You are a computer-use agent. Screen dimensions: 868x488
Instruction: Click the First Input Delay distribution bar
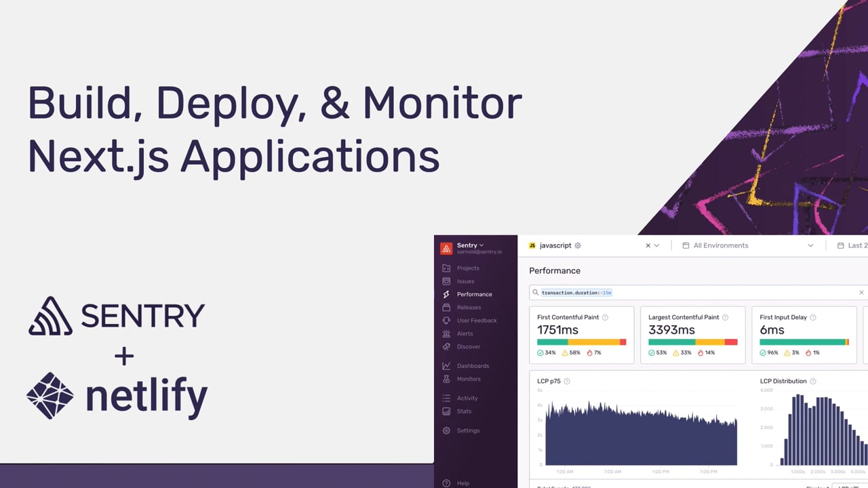click(x=804, y=342)
